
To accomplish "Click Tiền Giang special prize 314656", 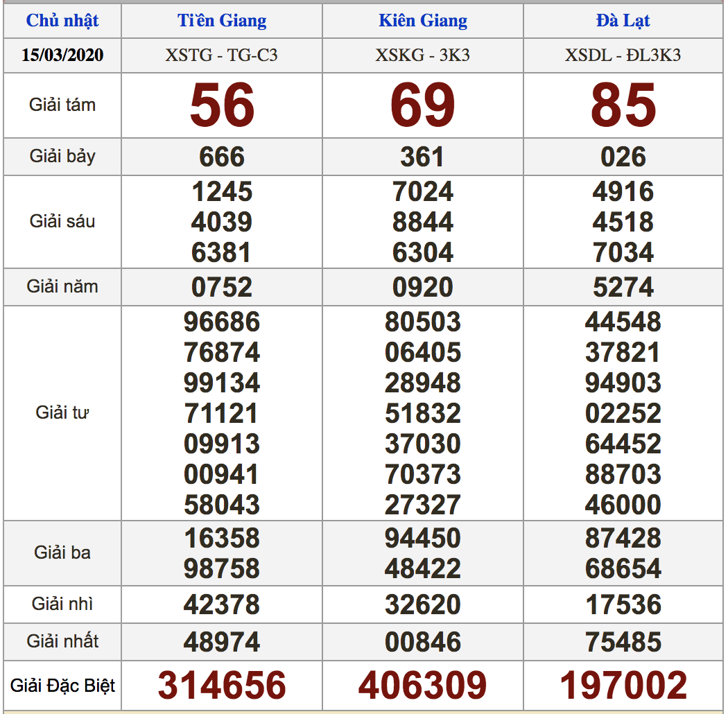I will (222, 685).
